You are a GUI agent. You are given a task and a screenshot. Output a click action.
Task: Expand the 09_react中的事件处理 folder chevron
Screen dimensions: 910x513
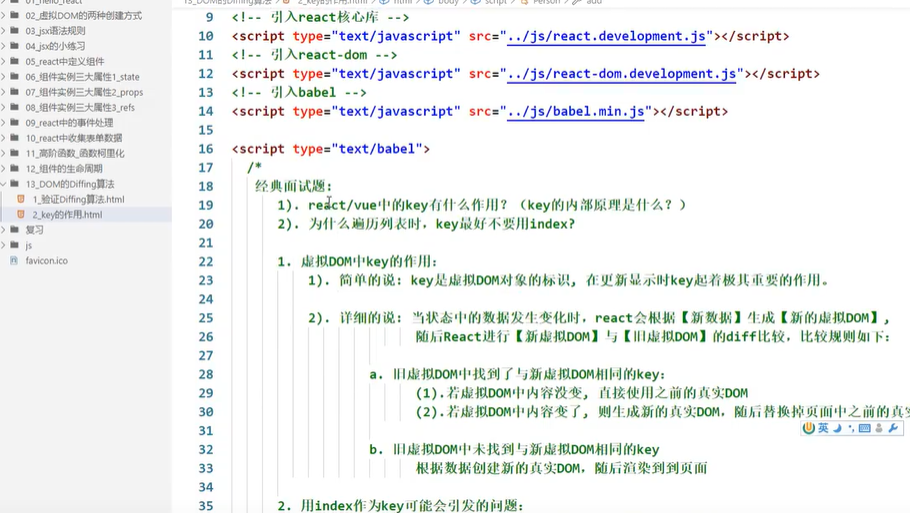[3, 122]
